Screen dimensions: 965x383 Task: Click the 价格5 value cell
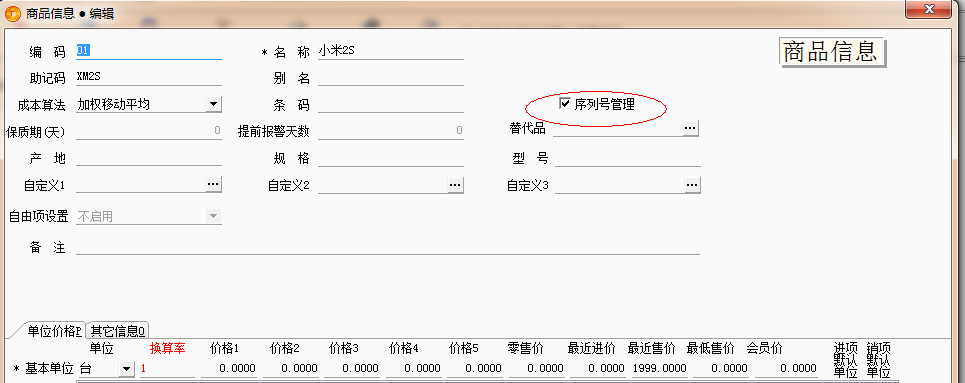click(x=475, y=369)
